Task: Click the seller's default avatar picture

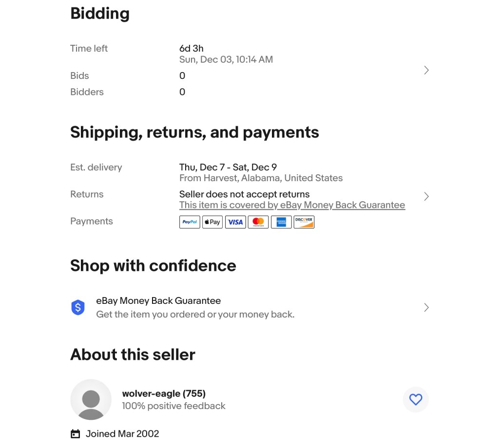Action: [x=91, y=399]
